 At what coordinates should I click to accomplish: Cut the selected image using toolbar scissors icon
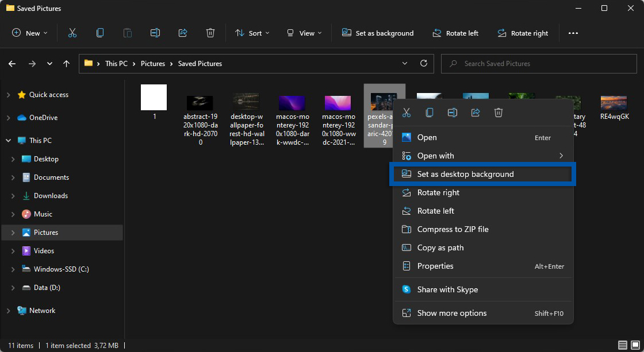point(72,33)
